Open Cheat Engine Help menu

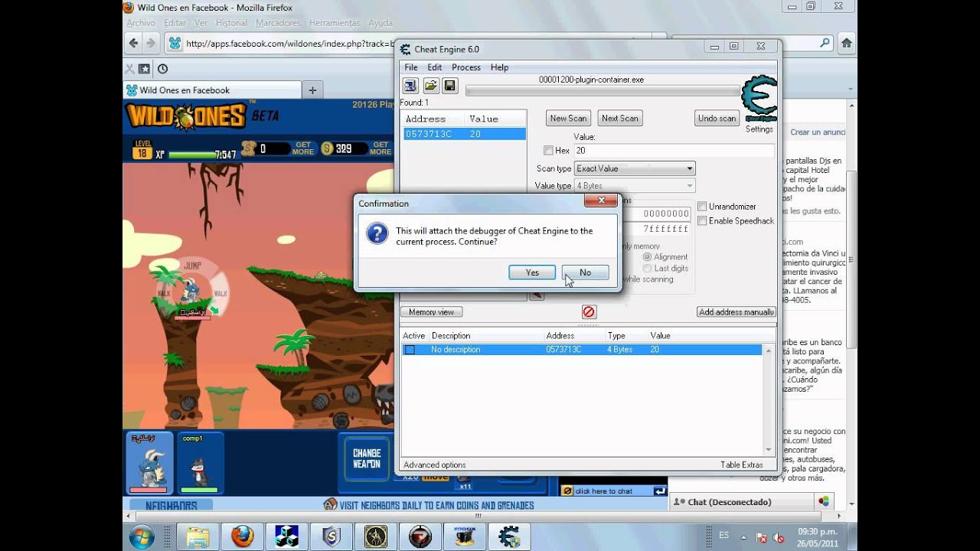pos(499,67)
